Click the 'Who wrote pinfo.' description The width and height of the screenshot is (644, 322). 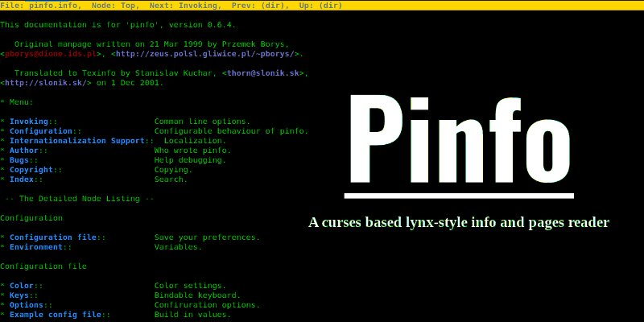tap(192, 151)
